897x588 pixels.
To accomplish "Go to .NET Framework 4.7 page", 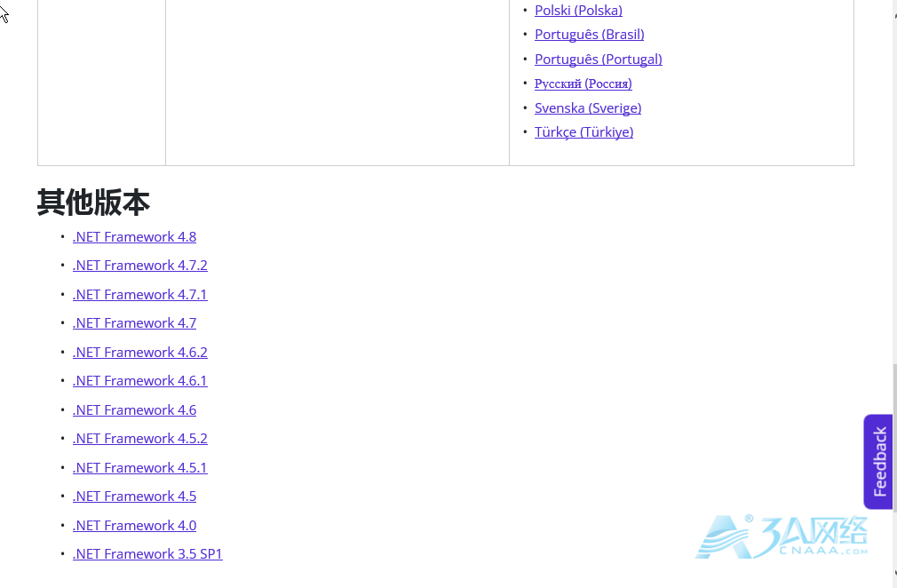I will 134,323.
